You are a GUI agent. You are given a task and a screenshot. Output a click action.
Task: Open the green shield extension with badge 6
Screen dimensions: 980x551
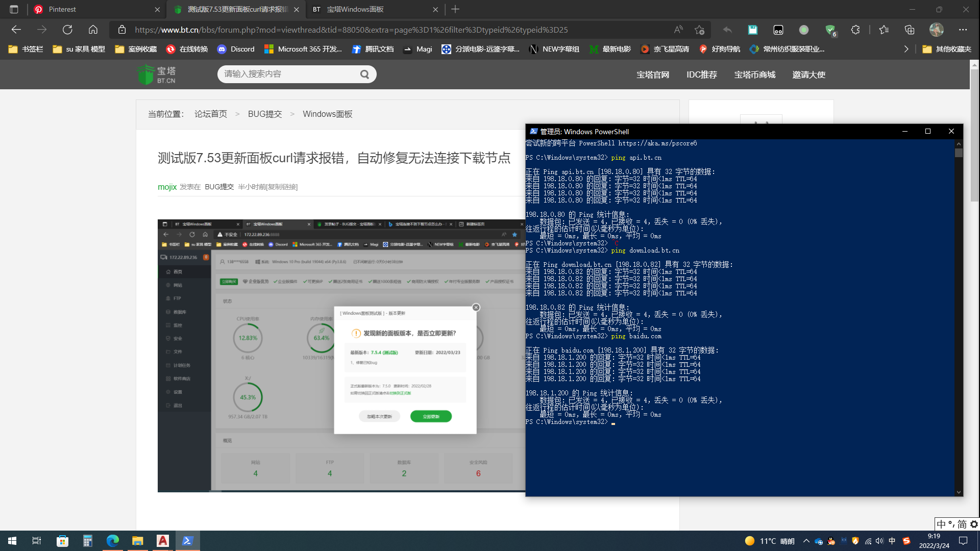pyautogui.click(x=830, y=30)
